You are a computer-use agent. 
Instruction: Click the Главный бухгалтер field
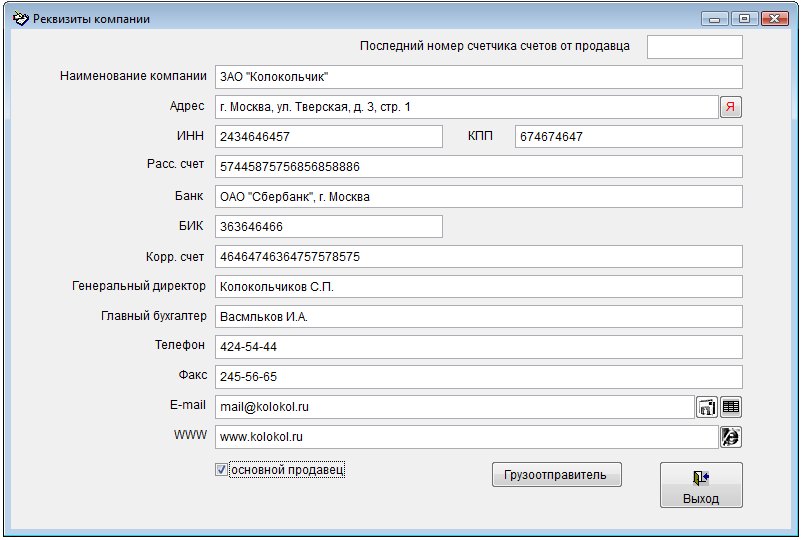pyautogui.click(x=479, y=317)
